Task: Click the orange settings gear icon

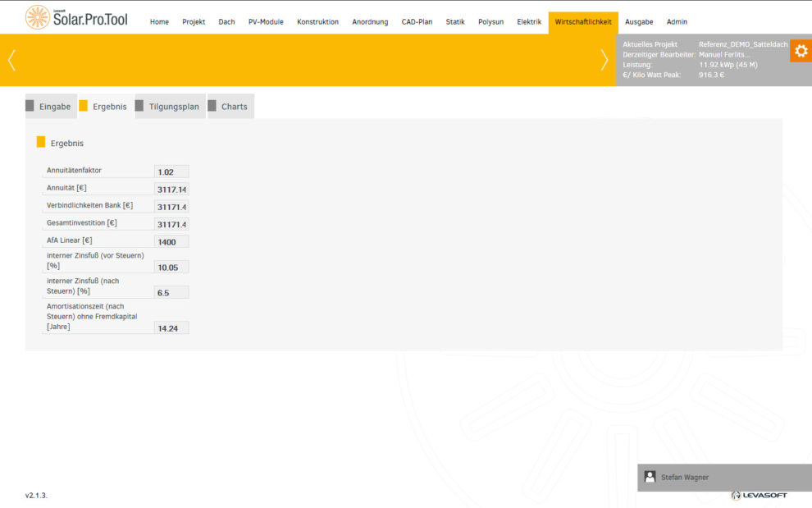Action: coord(801,51)
